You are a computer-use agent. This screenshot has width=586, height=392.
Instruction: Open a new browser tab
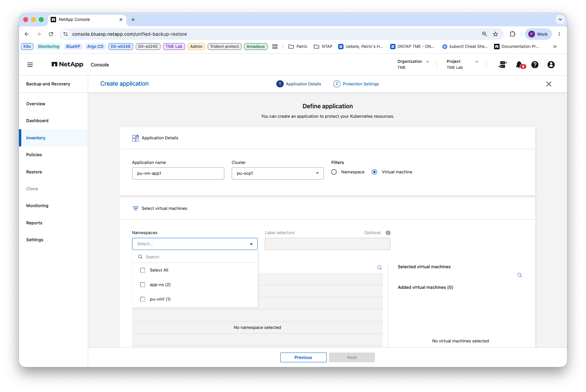[x=133, y=20]
